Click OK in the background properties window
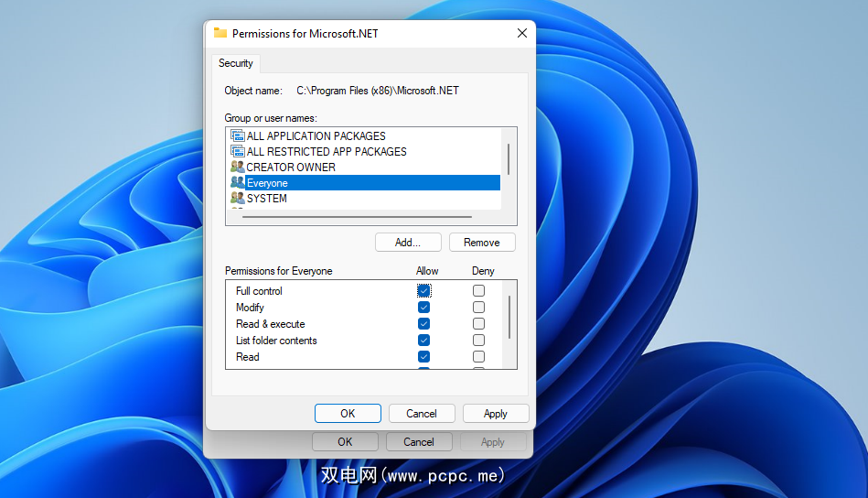868x498 pixels. point(345,441)
